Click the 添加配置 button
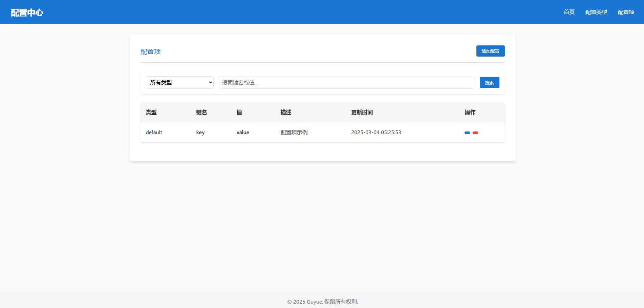This screenshot has width=644, height=308. [x=490, y=51]
